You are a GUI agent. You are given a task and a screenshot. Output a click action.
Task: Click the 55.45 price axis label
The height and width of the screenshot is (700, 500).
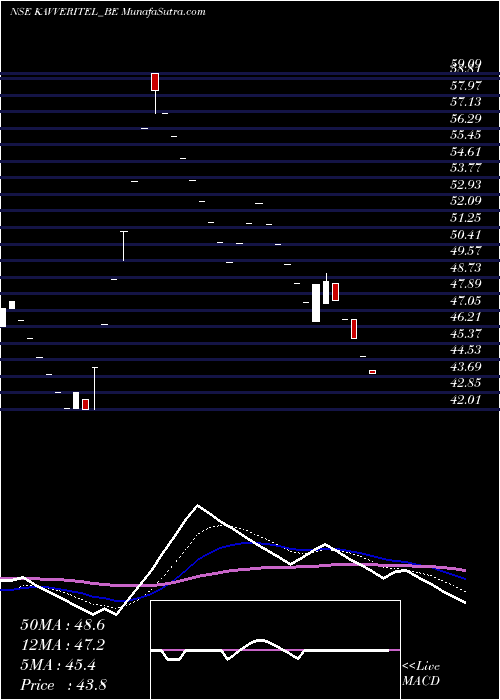tap(466, 135)
